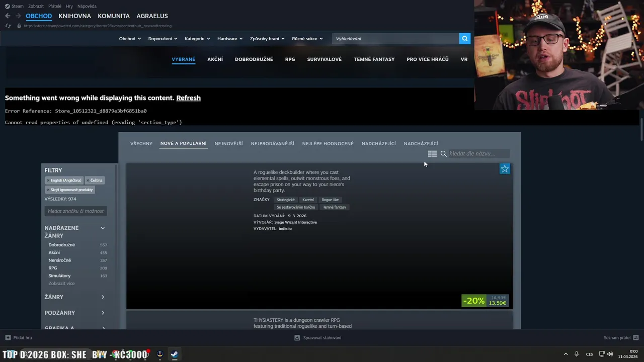Open the Způsoby hraní dropdown
This screenshot has height=362, width=644.
tap(267, 39)
